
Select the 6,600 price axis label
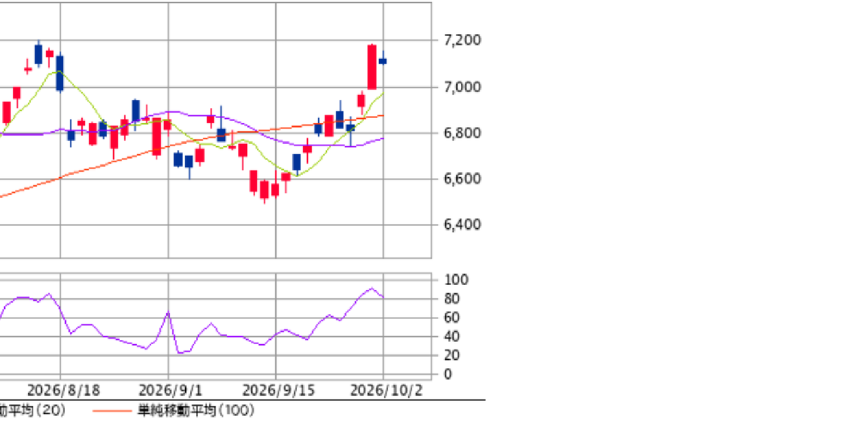click(462, 179)
